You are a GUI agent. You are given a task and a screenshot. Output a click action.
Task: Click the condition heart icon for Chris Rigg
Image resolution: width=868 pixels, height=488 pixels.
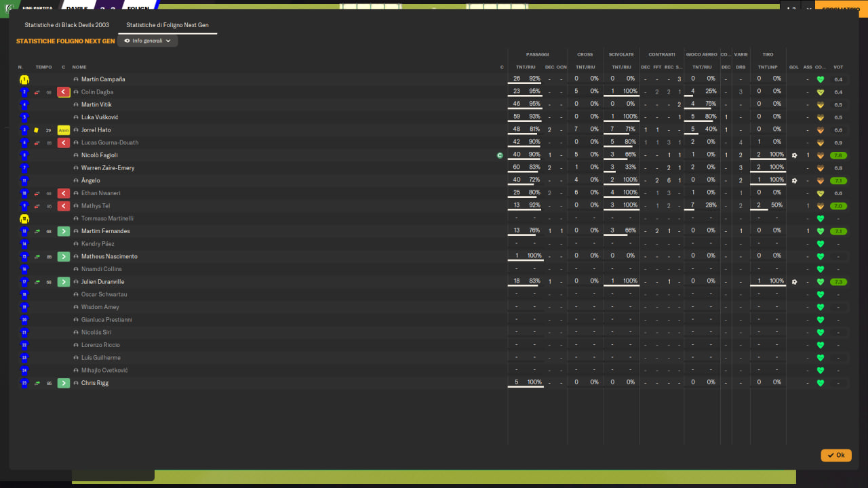[x=820, y=383]
